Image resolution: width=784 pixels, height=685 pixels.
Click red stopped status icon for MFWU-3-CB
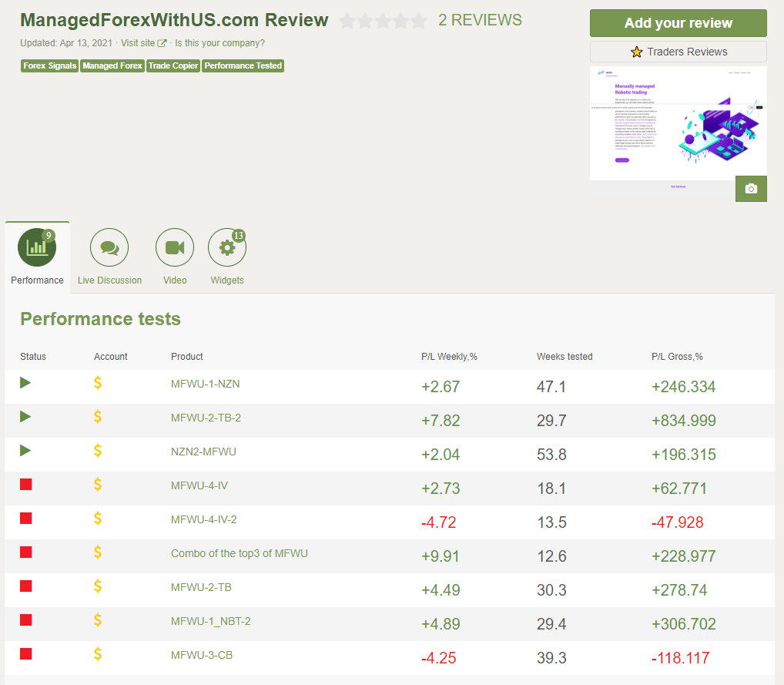point(25,654)
